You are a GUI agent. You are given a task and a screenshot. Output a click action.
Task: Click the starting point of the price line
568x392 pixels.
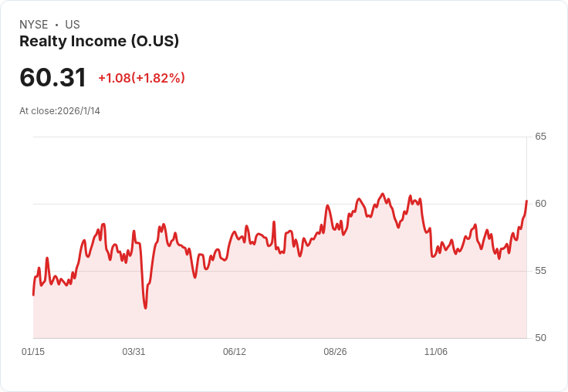click(33, 296)
